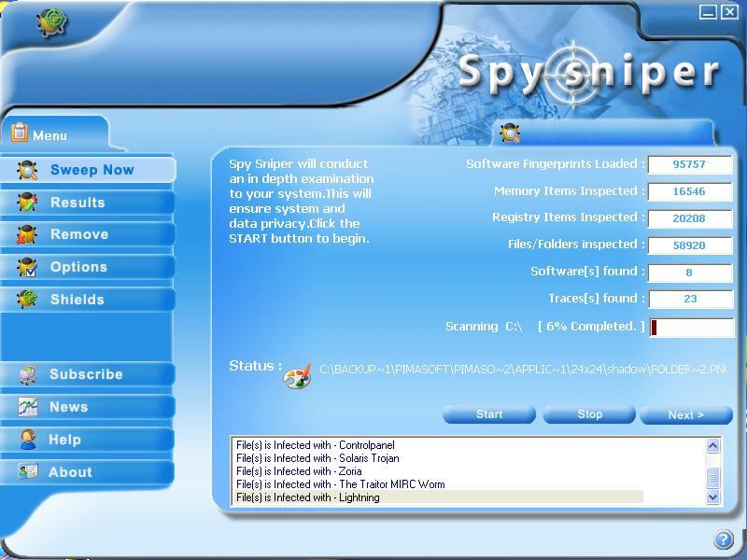The width and height of the screenshot is (747, 560).
Task: Click the target bug icon beside Shields
Action: coord(27,299)
